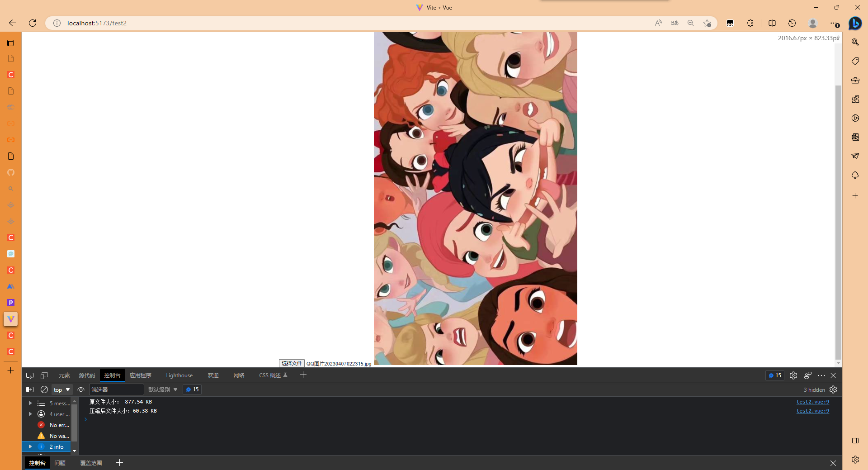The image size is (868, 470).
Task: Click the 选择文件 file chooser button
Action: 292,363
